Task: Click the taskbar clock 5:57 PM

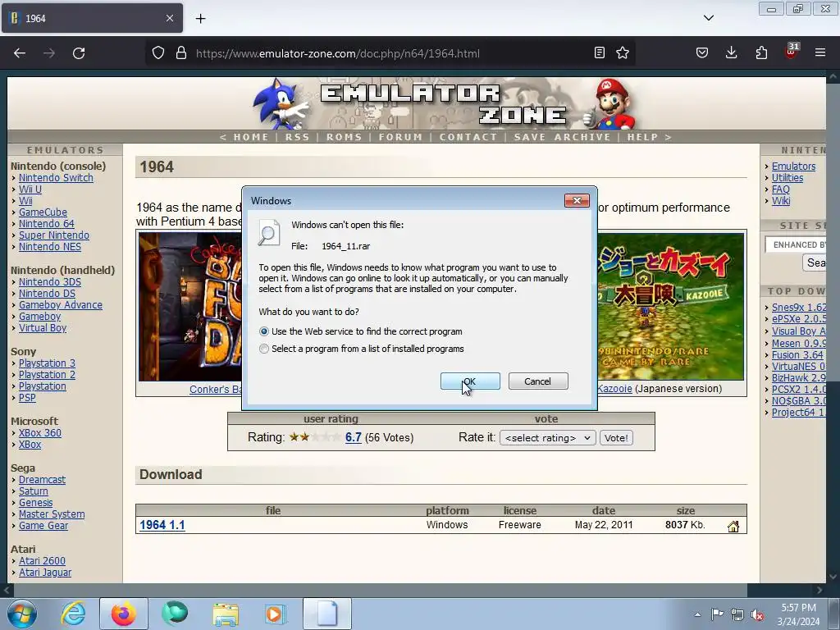Action: tap(798, 608)
